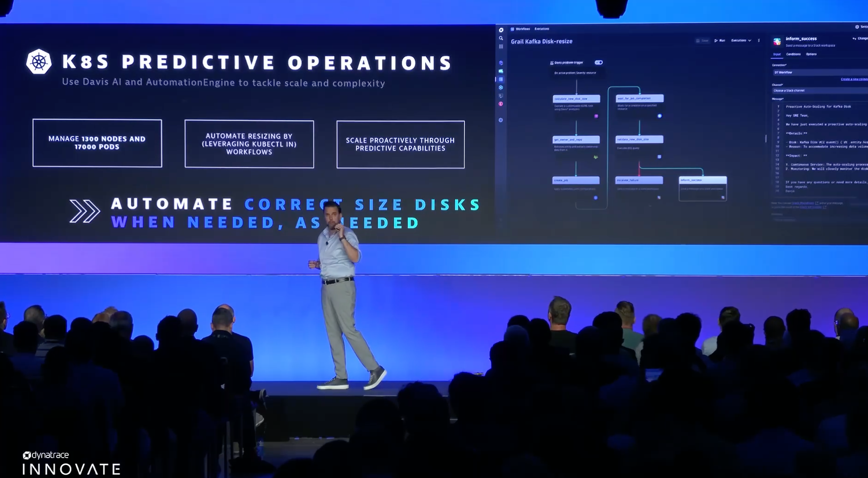Save the Grail Kafka Disk-resize workflow

703,41
